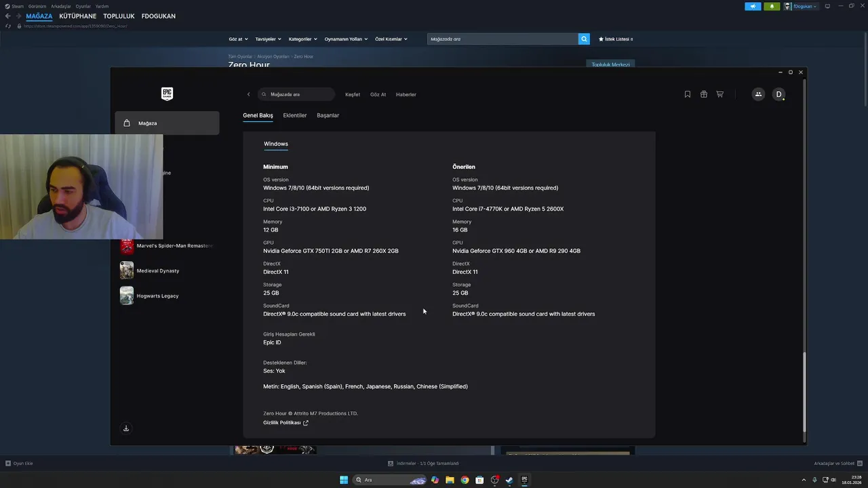This screenshot has height=488, width=868.
Task: Open the Özel Kısımlar dropdown
Action: 391,39
